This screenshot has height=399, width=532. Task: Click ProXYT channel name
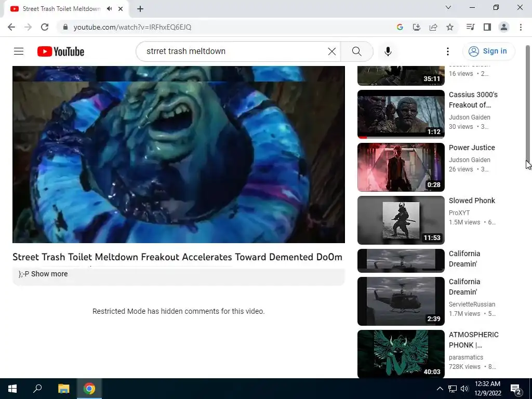[459, 212]
